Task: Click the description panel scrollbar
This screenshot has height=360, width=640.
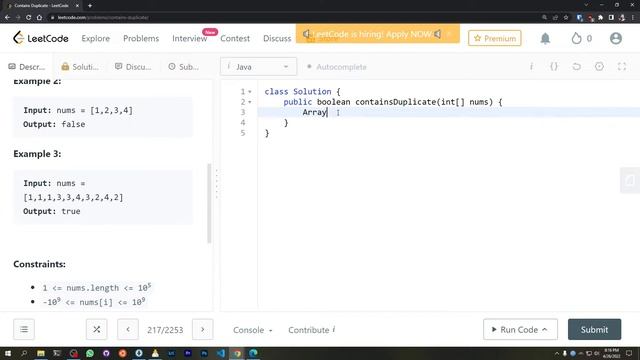Action: coord(209,203)
